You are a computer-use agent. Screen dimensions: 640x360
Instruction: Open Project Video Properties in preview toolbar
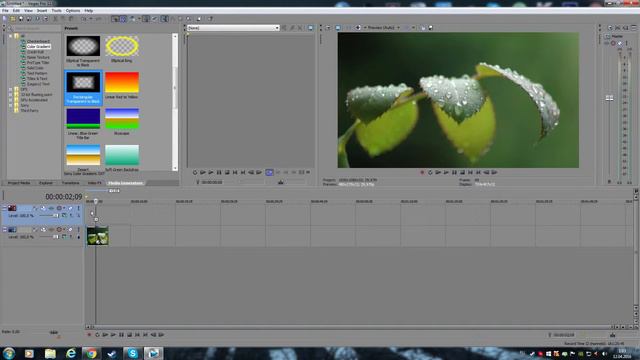[x=328, y=28]
